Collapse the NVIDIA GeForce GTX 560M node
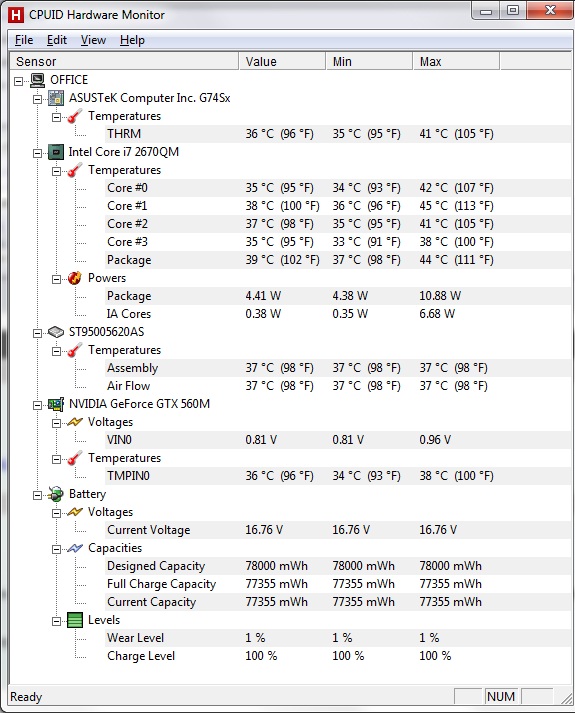Screen dimensions: 575x713 pos(37,405)
